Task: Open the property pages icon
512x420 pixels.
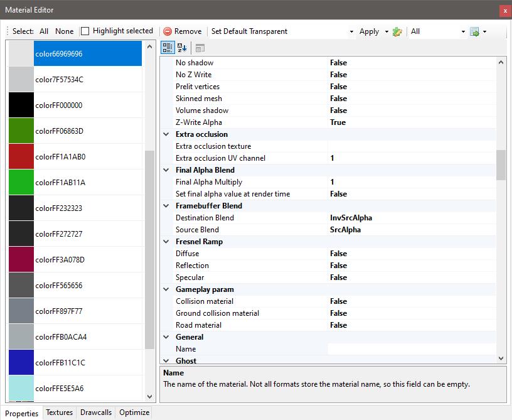Action: click(x=200, y=48)
